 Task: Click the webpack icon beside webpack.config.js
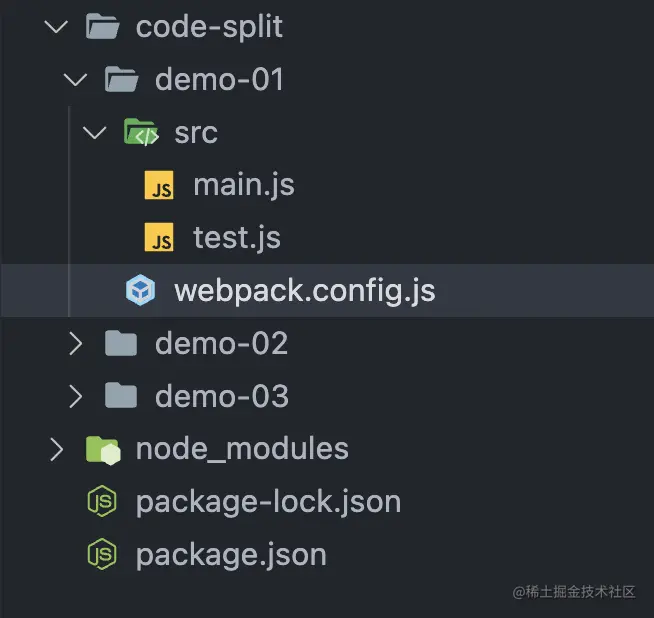coord(140,291)
